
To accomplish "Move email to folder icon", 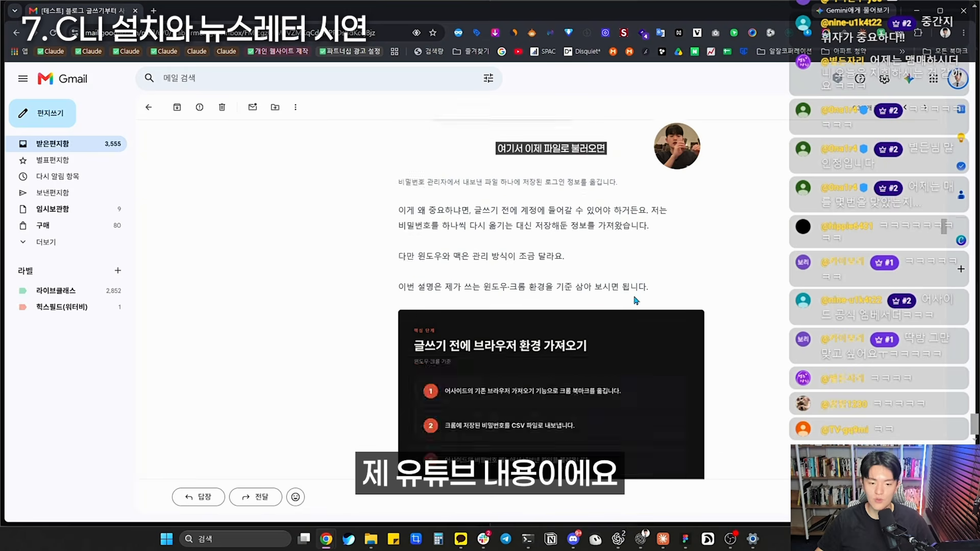I will pos(275,107).
